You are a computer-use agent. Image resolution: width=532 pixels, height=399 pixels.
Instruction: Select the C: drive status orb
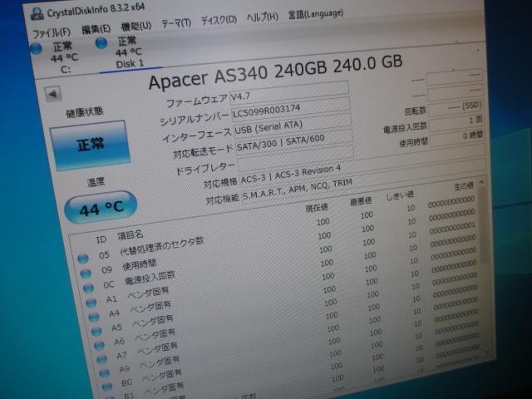tap(37, 49)
